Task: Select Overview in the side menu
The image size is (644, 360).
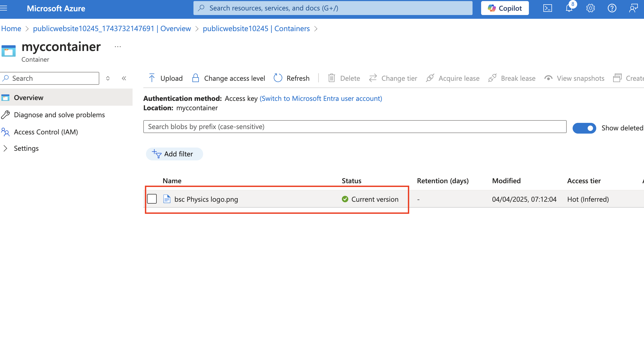Action: coord(66,98)
